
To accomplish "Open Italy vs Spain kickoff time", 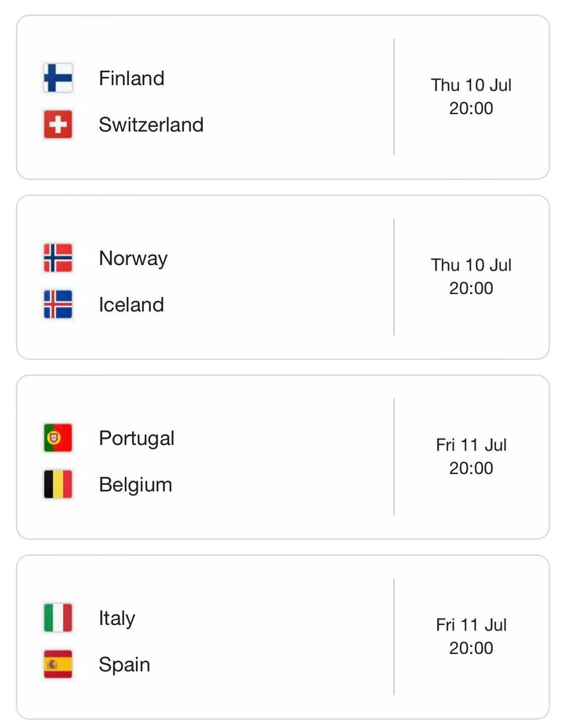I will pos(472,636).
